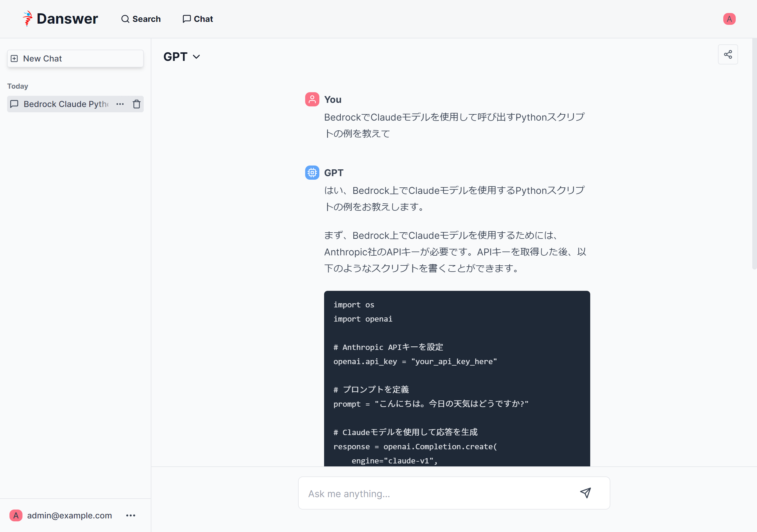
Task: Open chat options three-dot menu
Action: [120, 104]
